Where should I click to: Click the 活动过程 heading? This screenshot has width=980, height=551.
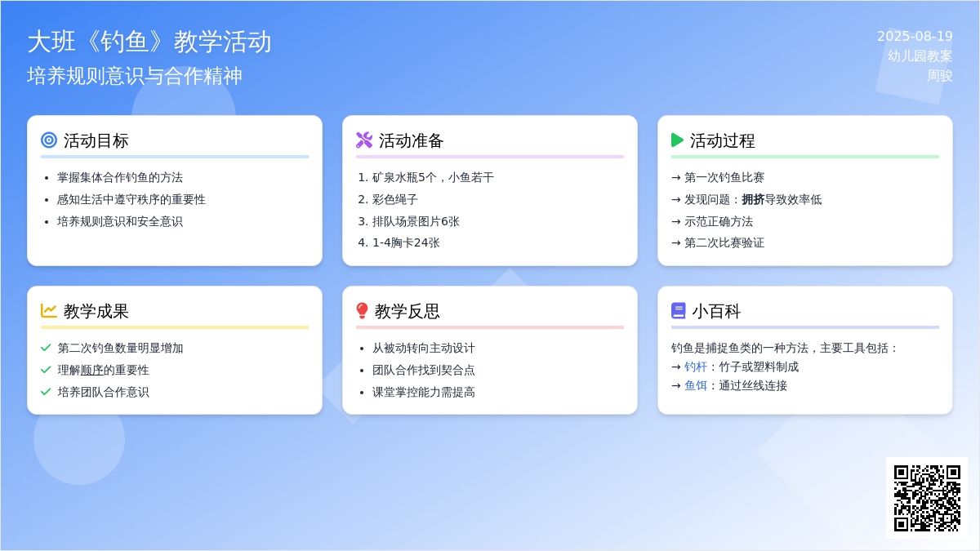point(723,140)
